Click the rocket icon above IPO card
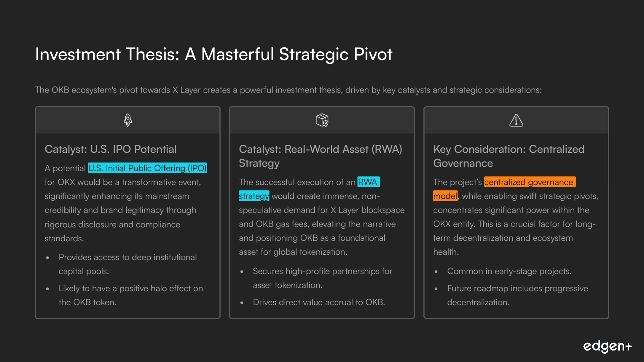 click(x=127, y=120)
